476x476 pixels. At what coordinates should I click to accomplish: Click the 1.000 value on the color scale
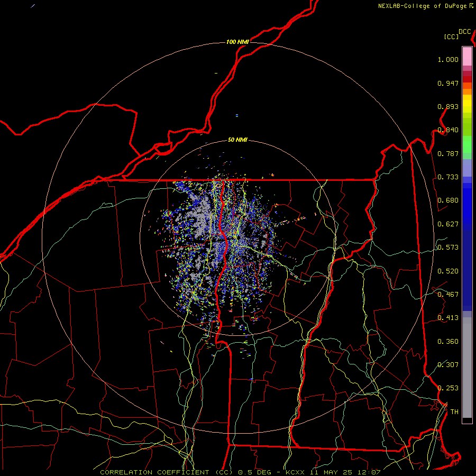click(448, 59)
